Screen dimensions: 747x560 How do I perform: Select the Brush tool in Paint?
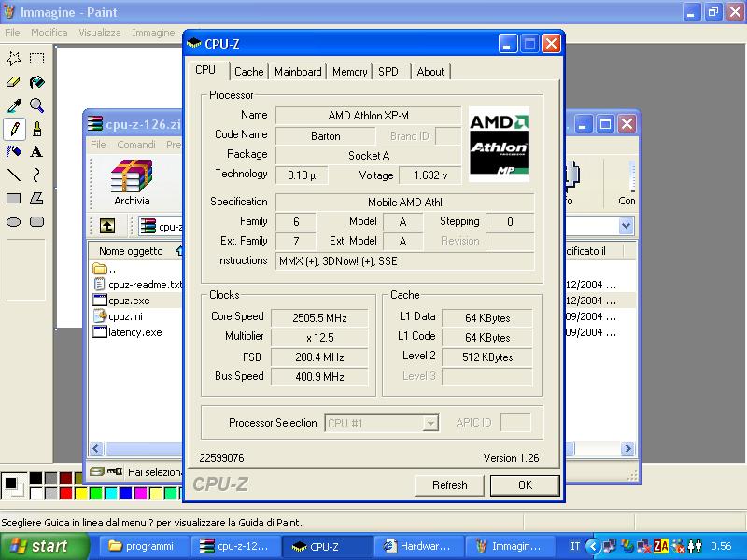(36, 129)
